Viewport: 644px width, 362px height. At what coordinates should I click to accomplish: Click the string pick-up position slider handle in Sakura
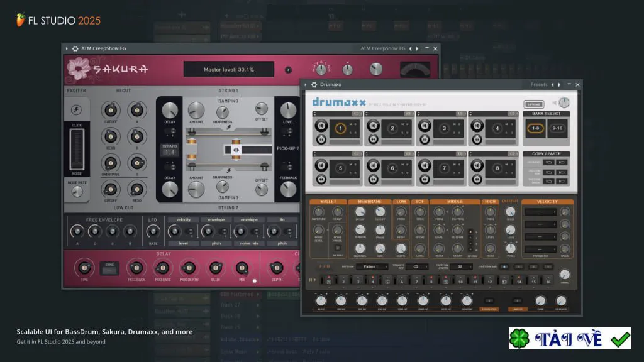pyautogui.click(x=236, y=150)
